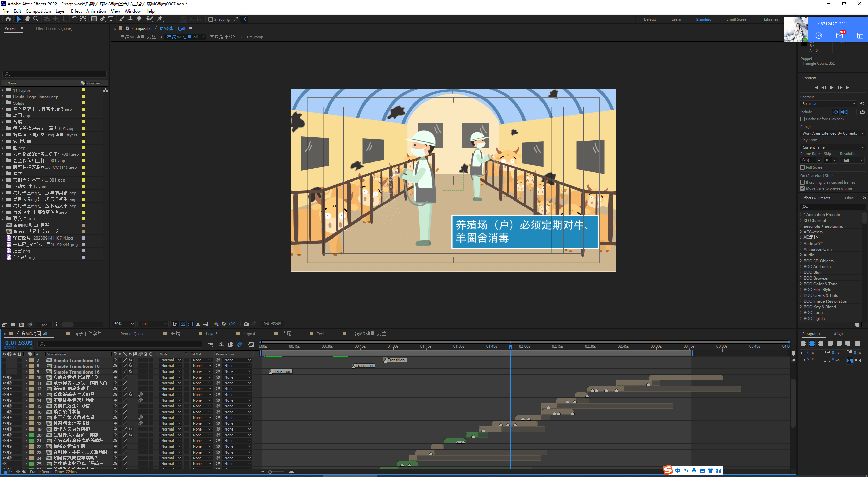Select the Pen tool
Image resolution: width=868 pixels, height=477 pixels.
click(x=102, y=19)
